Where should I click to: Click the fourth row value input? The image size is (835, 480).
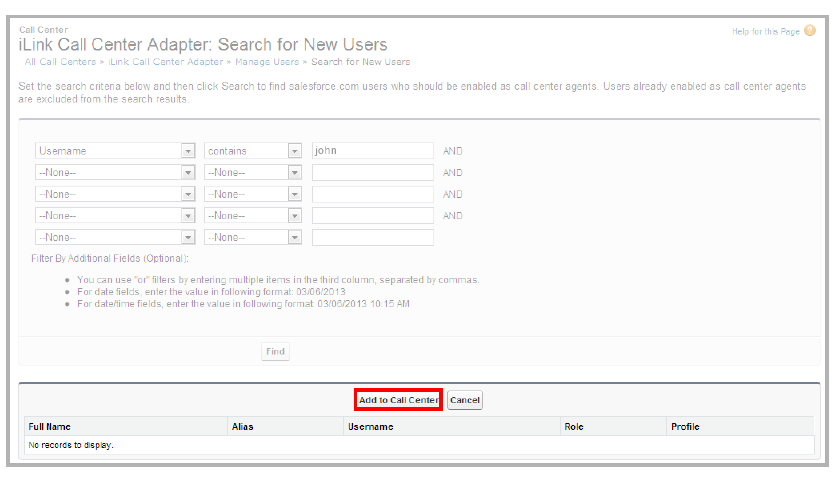click(373, 216)
